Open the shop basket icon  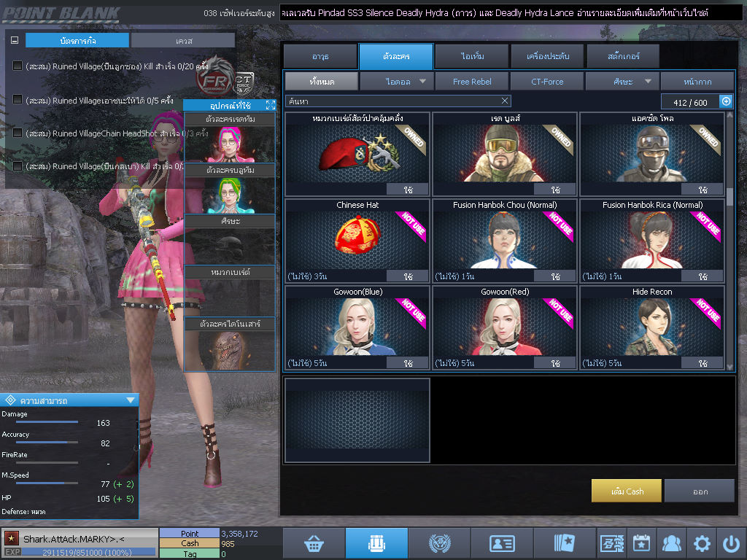[314, 542]
